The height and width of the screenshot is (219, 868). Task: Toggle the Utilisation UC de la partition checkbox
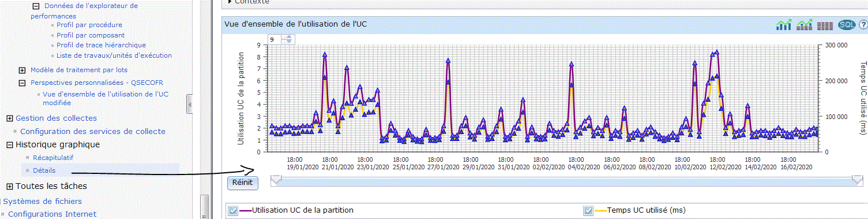(x=233, y=210)
